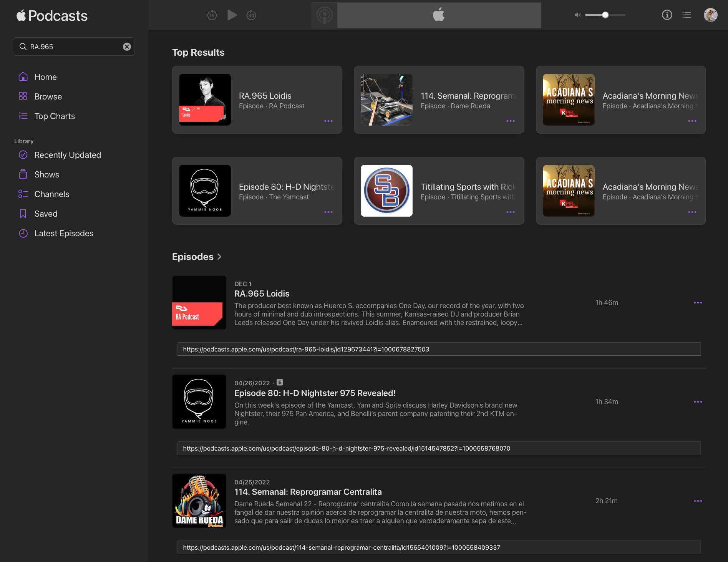This screenshot has height=562, width=728.
Task: Click the Top Results heading
Action: click(x=198, y=52)
